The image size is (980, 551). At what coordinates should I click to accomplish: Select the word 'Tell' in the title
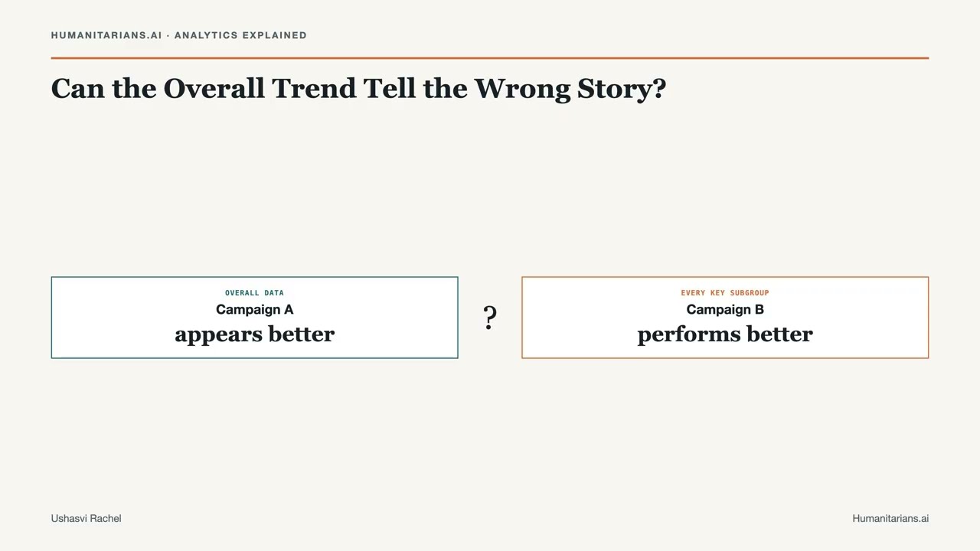point(390,88)
